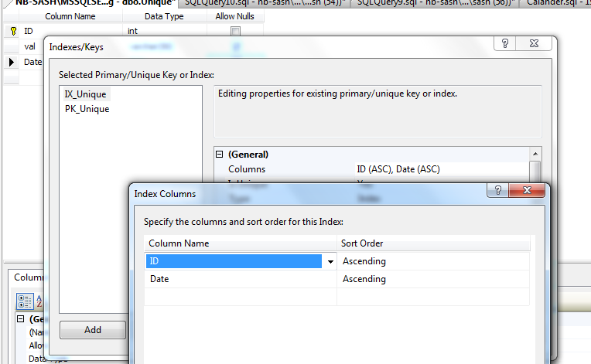Open the ID column name dropdown arrow
This screenshot has height=364, width=591.
tap(330, 261)
